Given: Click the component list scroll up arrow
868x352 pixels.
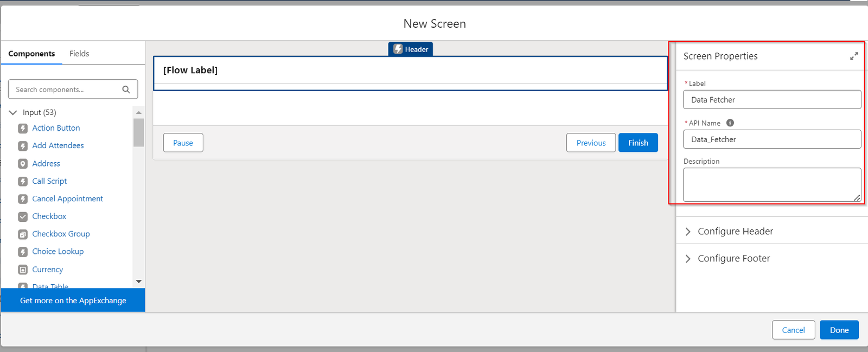Looking at the screenshot, I should point(139,113).
